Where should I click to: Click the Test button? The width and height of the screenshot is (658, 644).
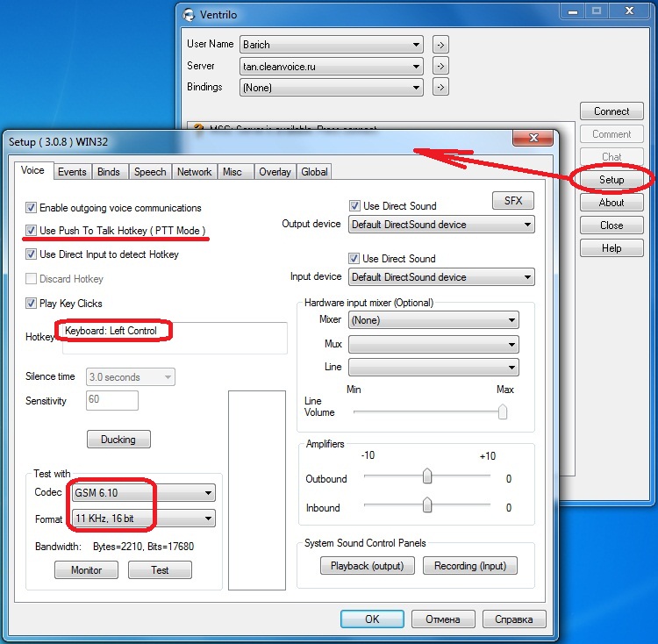pyautogui.click(x=160, y=570)
